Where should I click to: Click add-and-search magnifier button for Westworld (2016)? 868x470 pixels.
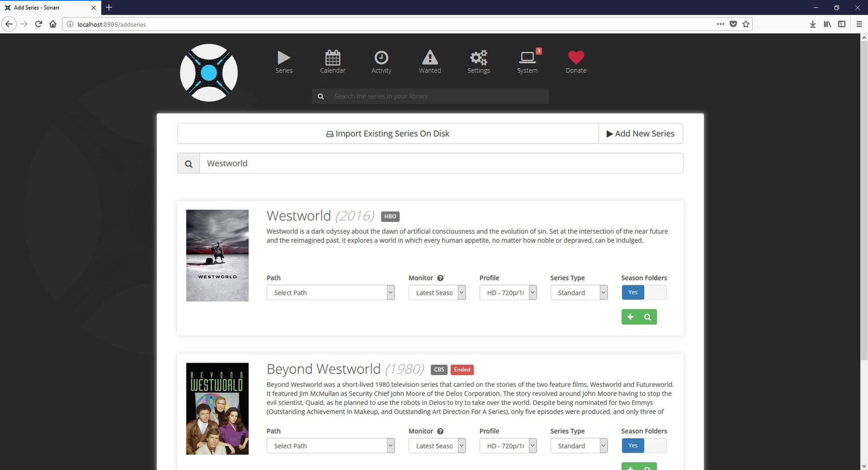coord(648,317)
